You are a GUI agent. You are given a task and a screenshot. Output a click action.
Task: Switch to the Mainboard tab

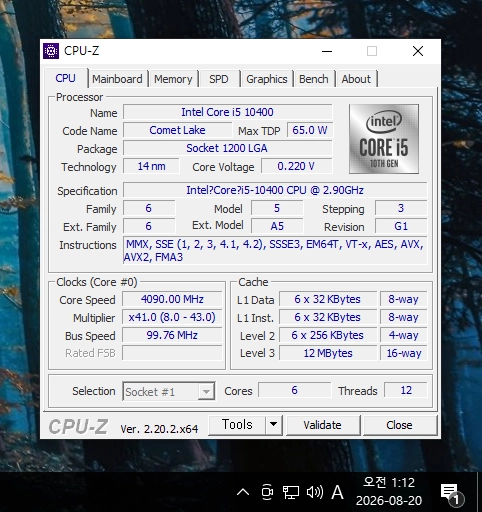point(117,79)
